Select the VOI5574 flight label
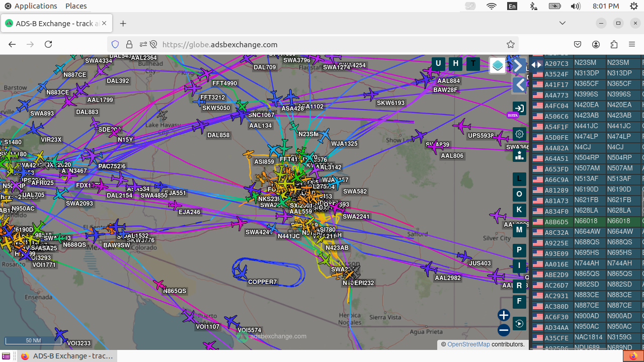 pos(249,330)
